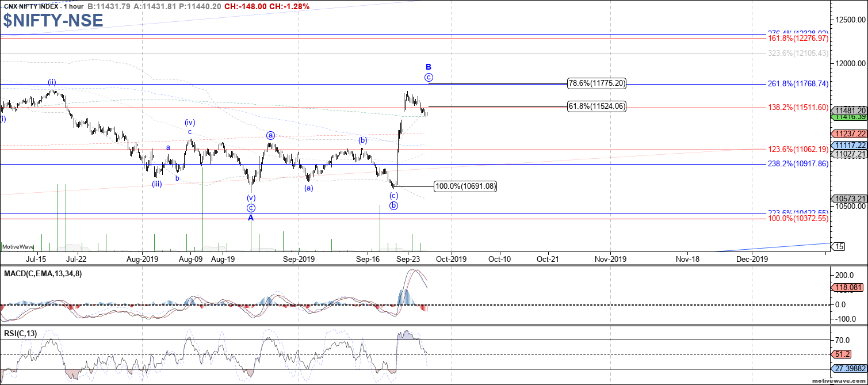Click the Oct-2019 date on time axis

[x=450, y=260]
